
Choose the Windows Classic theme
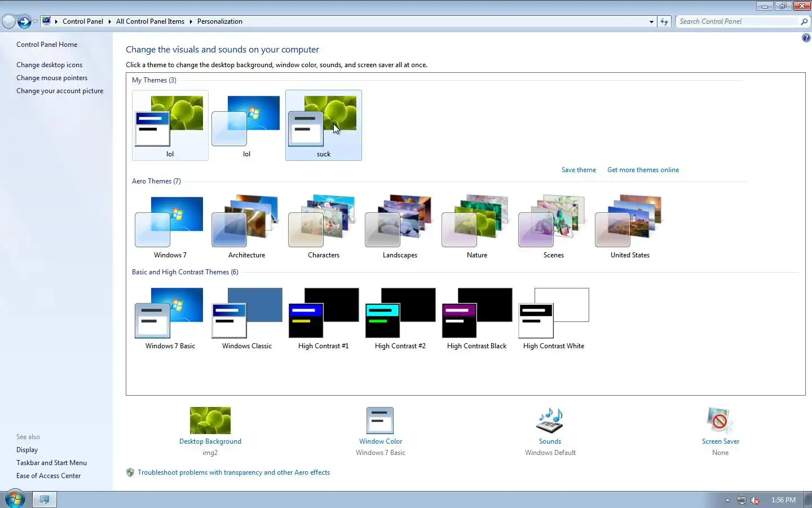(x=246, y=318)
